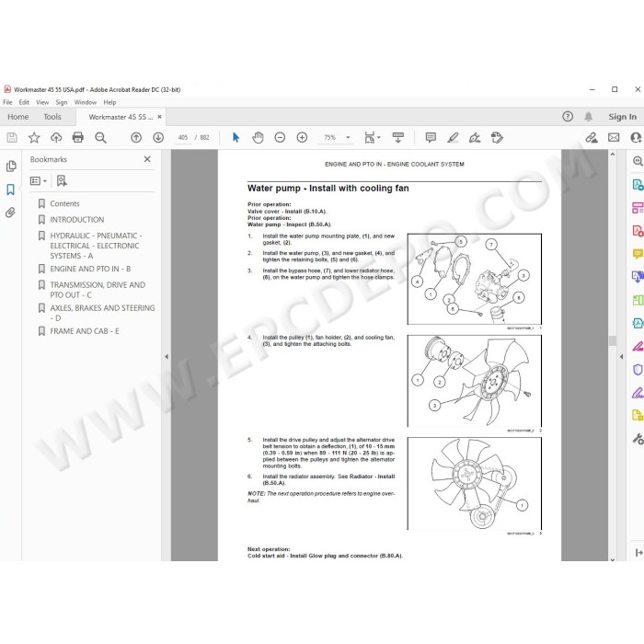Viewport: 644px width, 644px height.
Task: Click the vertical scrollbar thumb of document
Action: [613, 341]
